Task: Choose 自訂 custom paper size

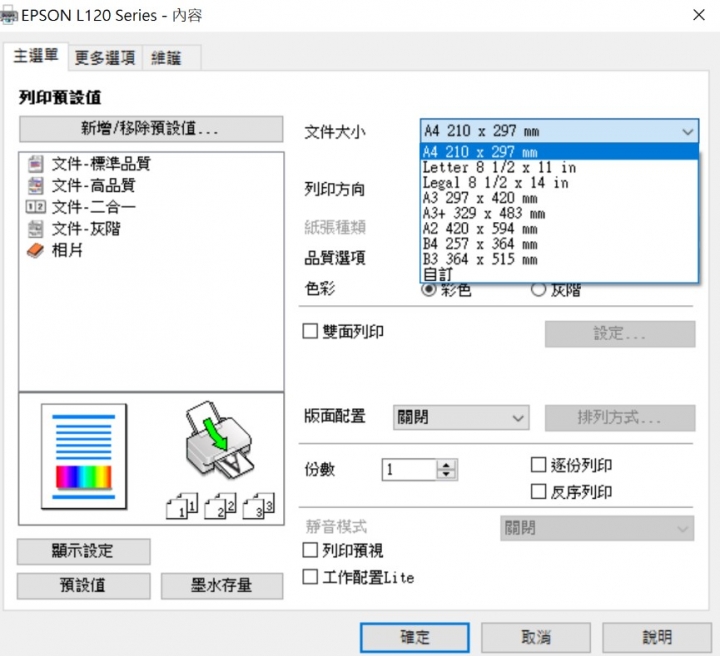Action: [559, 275]
